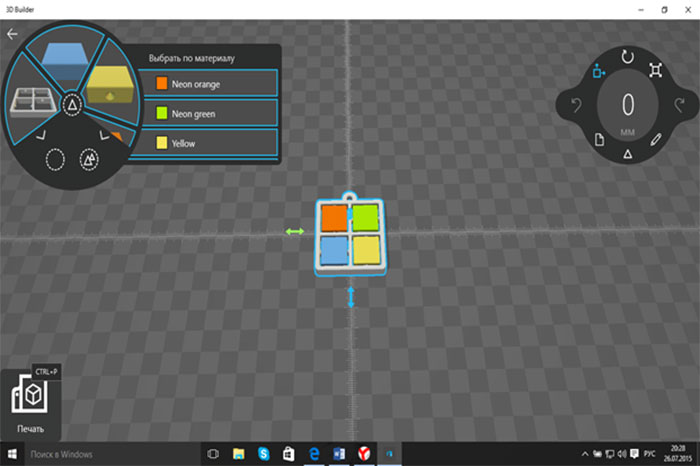
Task: Click the 0 value in dial center
Action: (x=628, y=104)
